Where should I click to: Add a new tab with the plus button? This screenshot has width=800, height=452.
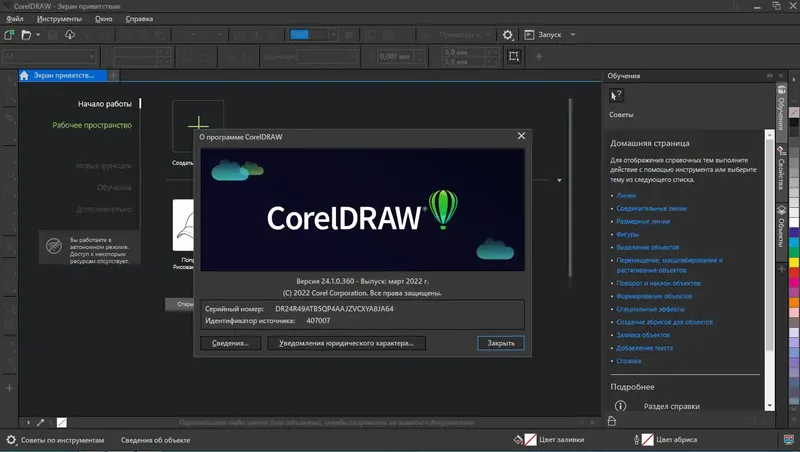[113, 76]
